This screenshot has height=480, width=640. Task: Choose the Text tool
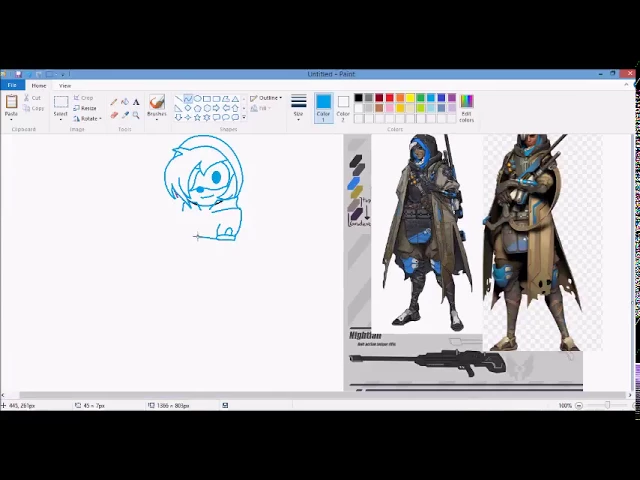pyautogui.click(x=136, y=102)
